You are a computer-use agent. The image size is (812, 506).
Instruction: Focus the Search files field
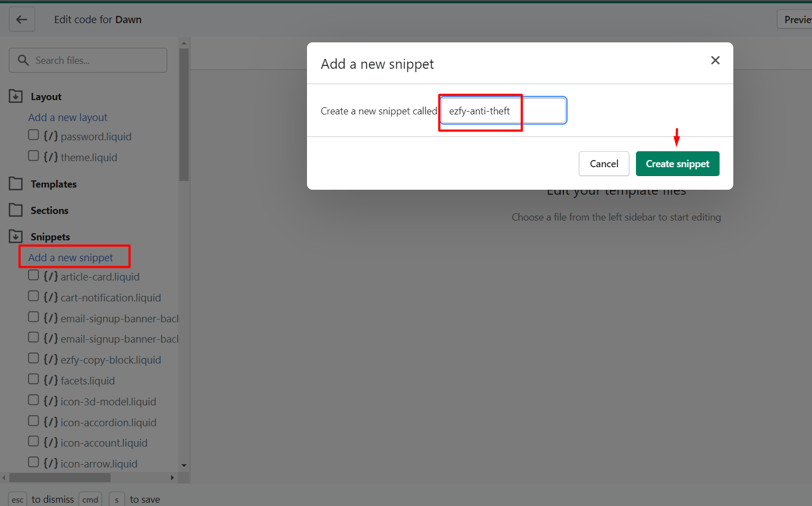pos(88,60)
